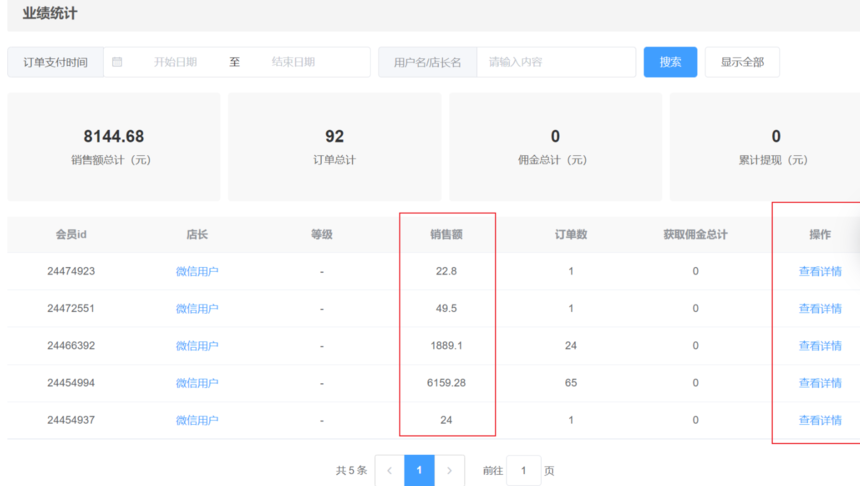Open the 开始日期 start date picker

(x=175, y=62)
